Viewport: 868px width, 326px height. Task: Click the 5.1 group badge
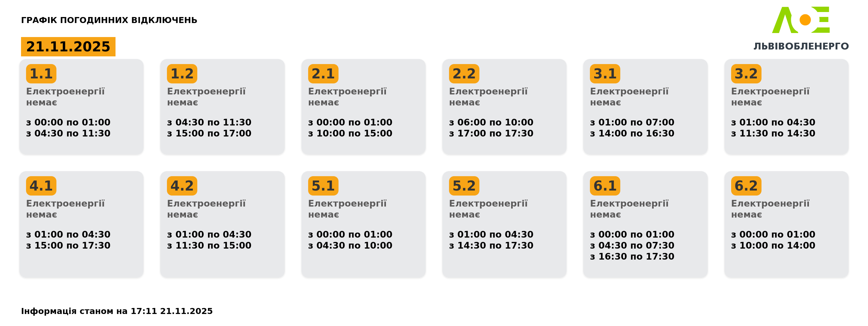[323, 186]
